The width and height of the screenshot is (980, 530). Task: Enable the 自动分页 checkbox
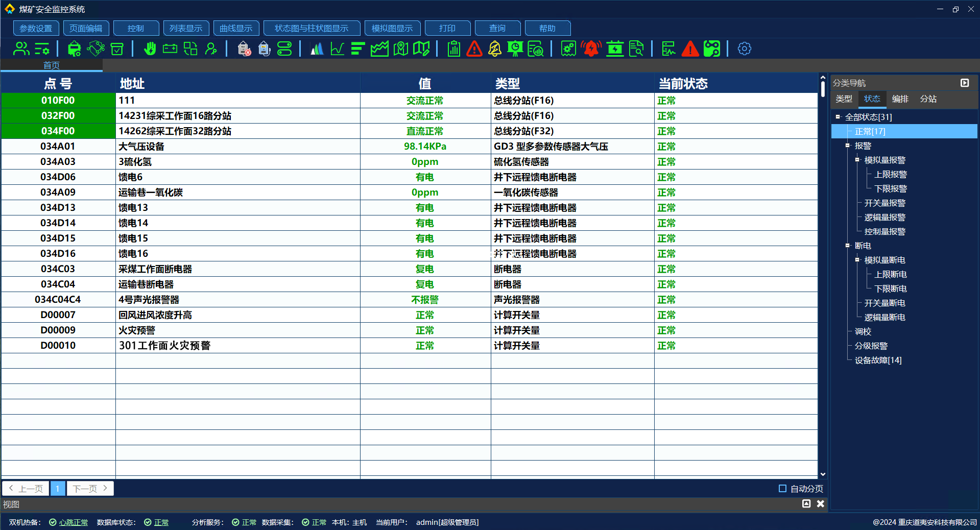782,489
